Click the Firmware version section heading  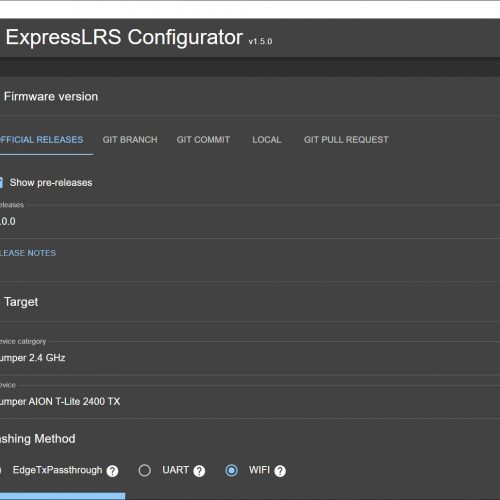(x=51, y=97)
